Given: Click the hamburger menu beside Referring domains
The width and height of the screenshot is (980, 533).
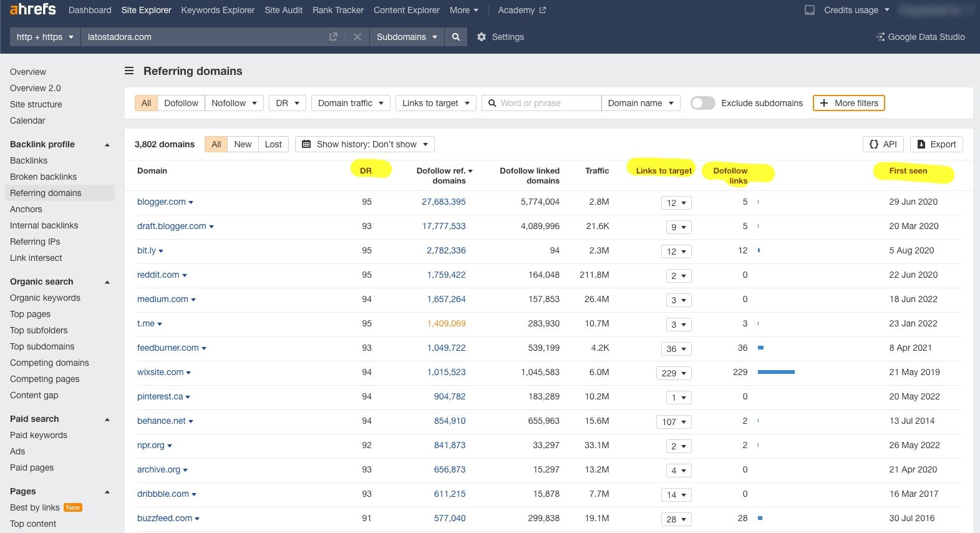Looking at the screenshot, I should tap(129, 71).
